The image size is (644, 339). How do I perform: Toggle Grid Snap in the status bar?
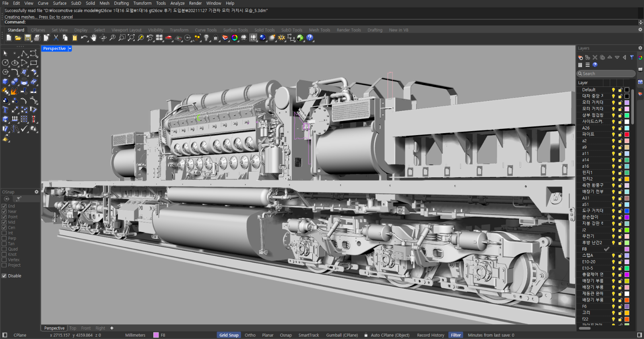[x=229, y=335]
